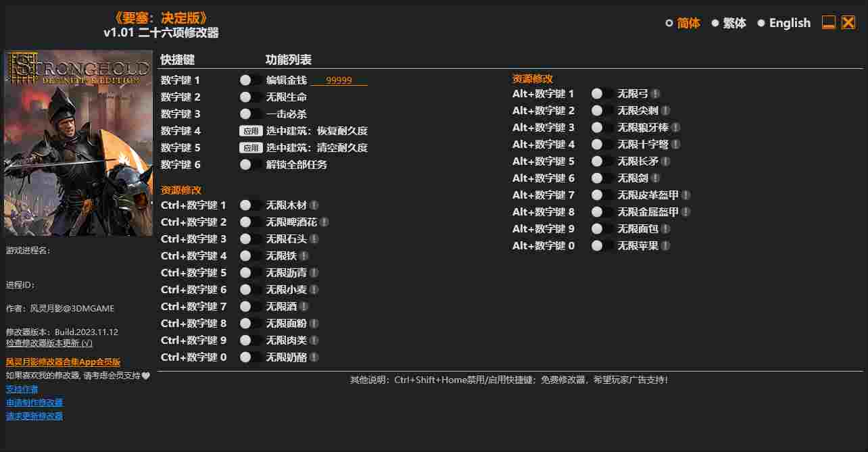Enable 无限面包 toggle
This screenshot has width=868, height=452.
[x=602, y=228]
